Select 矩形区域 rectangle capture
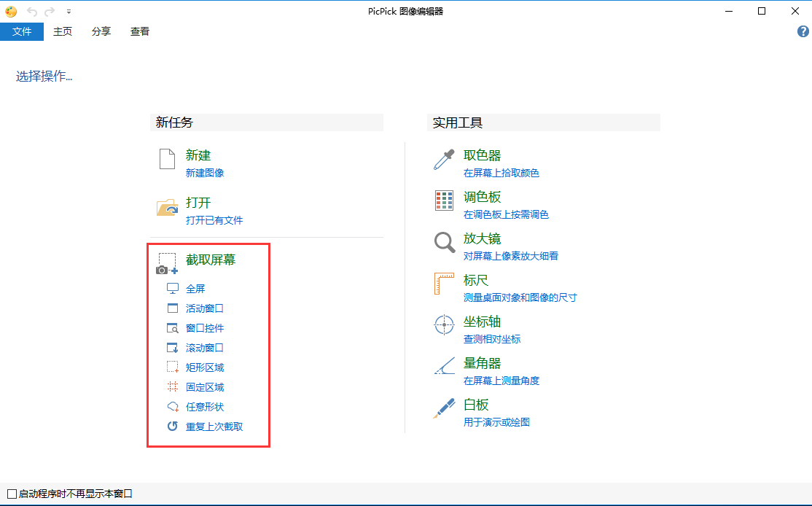This screenshot has height=506, width=812. (201, 367)
